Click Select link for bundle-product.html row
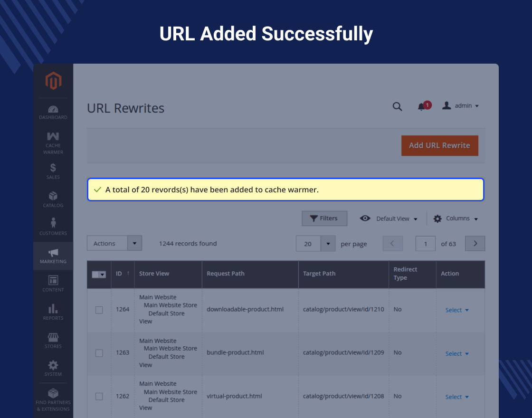Screen dimensions: 532x418 (456, 353)
